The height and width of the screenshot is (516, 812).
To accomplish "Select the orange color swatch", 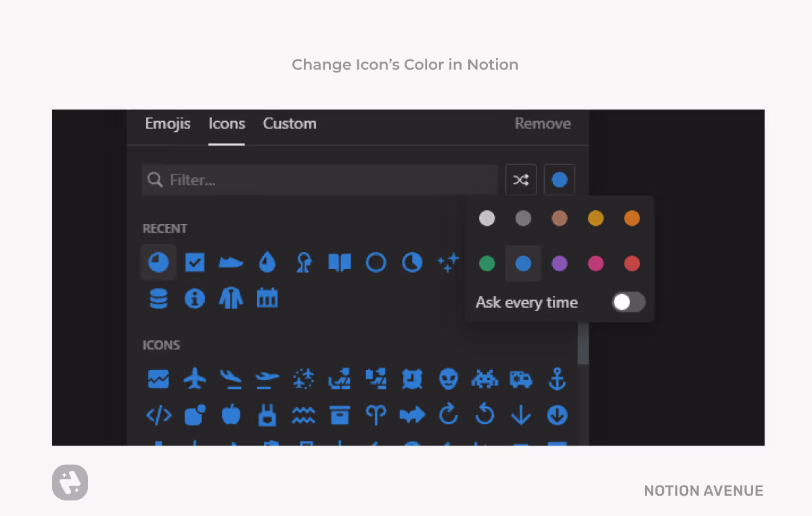I will tap(631, 218).
